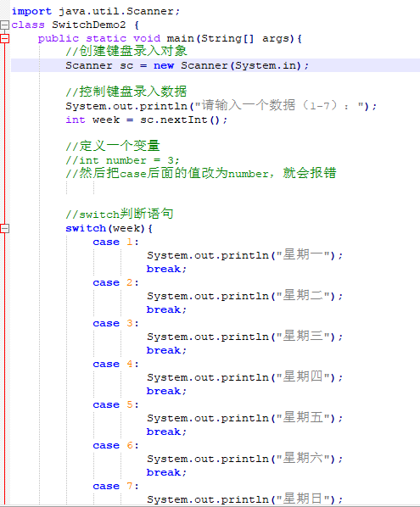Image resolution: width=420 pixels, height=507 pixels.
Task: Click the 'switch(week){' statement
Action: (x=109, y=228)
